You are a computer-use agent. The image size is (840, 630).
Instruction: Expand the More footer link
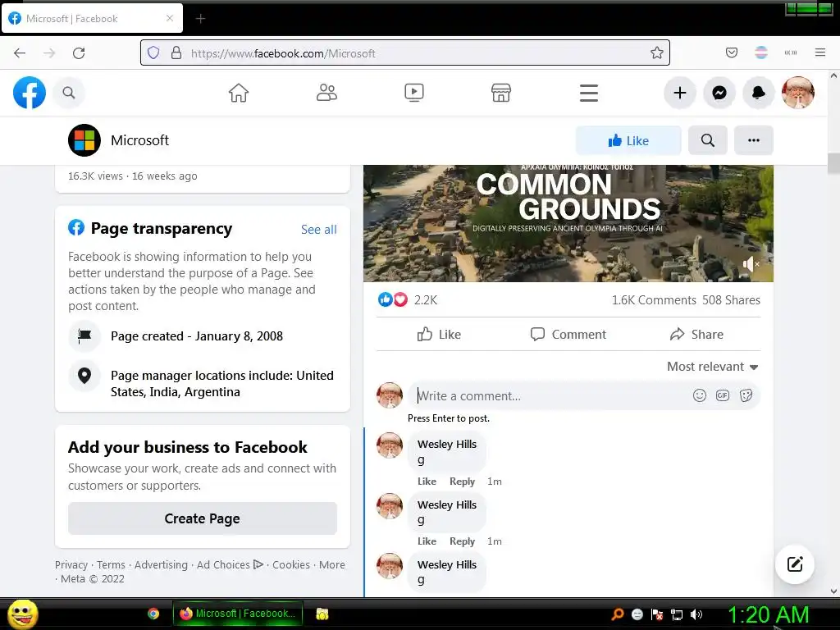(x=331, y=564)
